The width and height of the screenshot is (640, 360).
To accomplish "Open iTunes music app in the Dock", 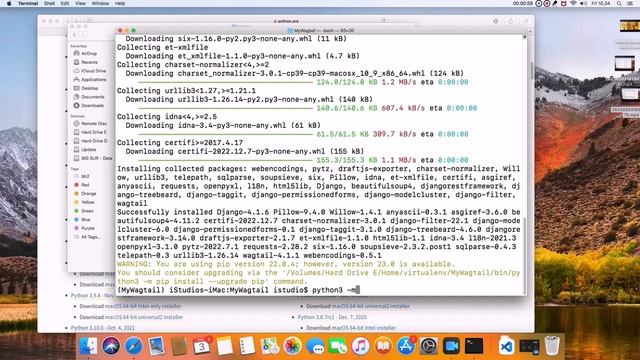I will click(x=360, y=346).
